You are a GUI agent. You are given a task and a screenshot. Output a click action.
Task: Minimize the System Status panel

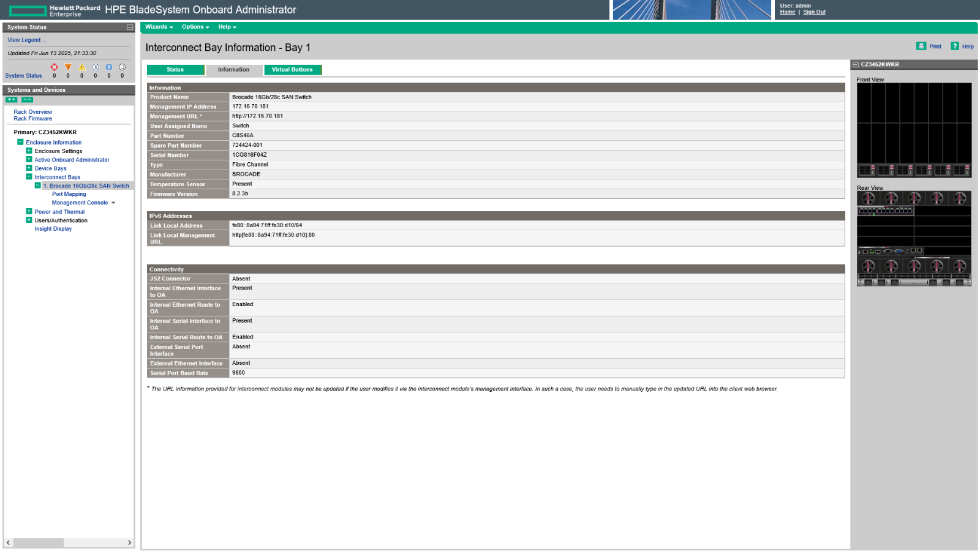pos(130,28)
